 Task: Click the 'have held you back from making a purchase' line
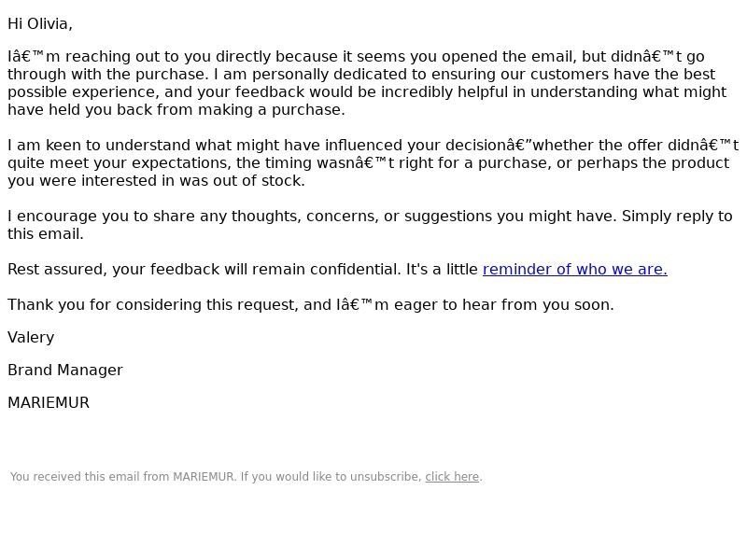(x=176, y=110)
